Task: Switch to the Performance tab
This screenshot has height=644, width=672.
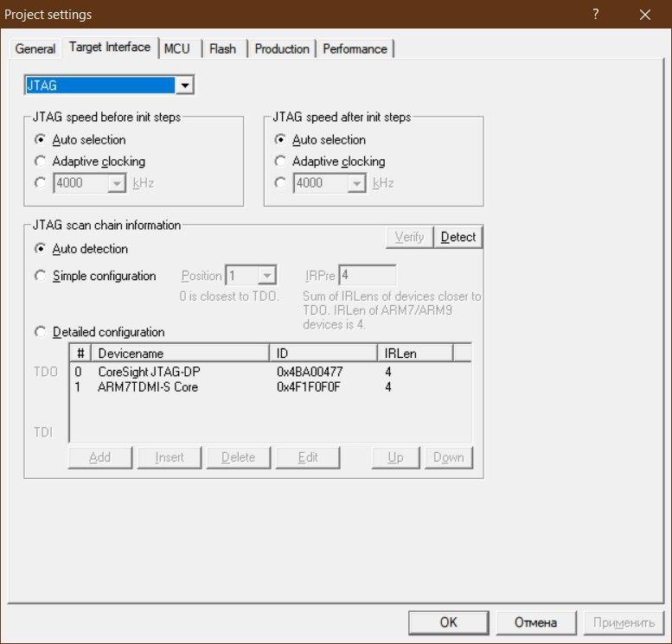Action: 355,48
